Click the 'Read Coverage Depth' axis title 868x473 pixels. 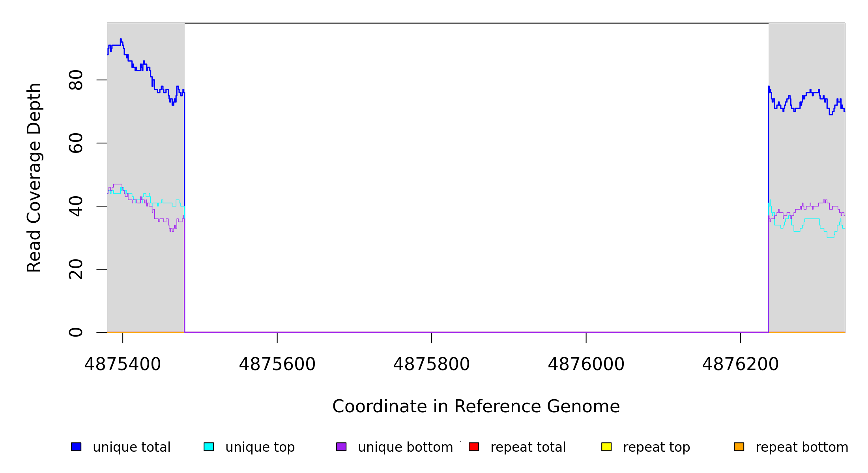(34, 177)
